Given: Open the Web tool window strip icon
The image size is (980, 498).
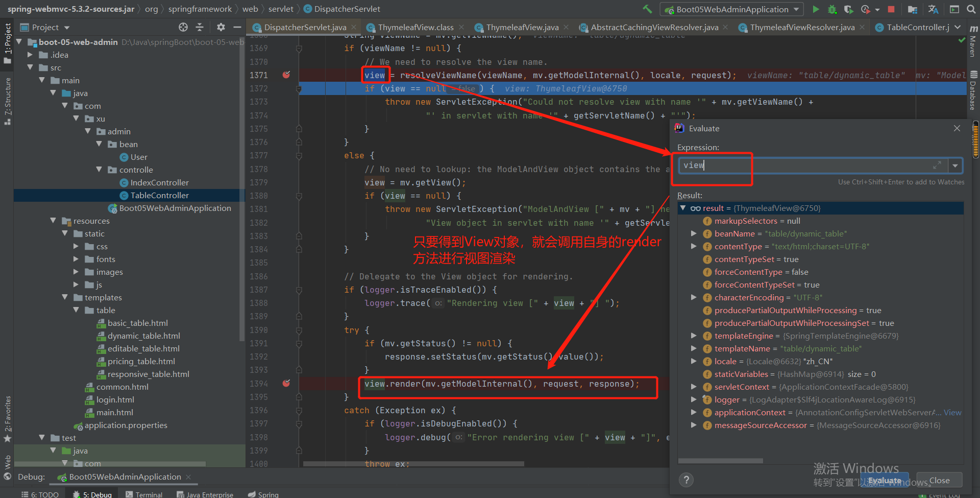Looking at the screenshot, I should (7, 467).
